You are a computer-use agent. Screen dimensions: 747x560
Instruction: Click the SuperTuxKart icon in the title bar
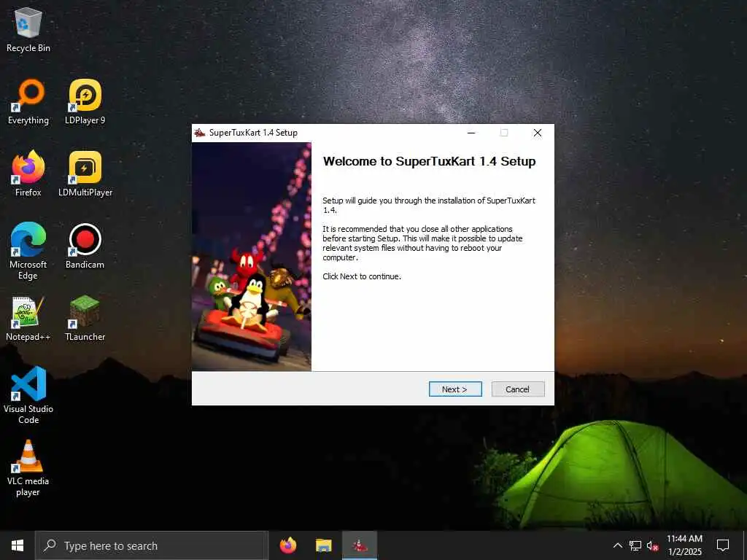point(200,133)
